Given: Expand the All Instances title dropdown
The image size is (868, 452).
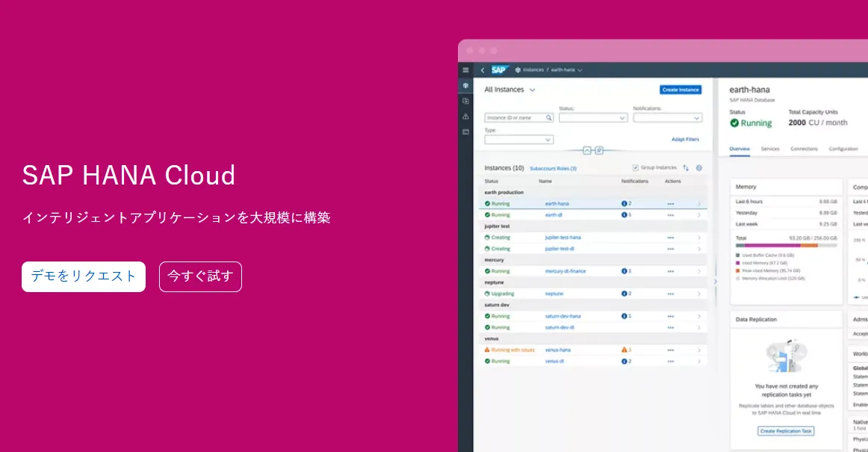Looking at the screenshot, I should point(533,90).
